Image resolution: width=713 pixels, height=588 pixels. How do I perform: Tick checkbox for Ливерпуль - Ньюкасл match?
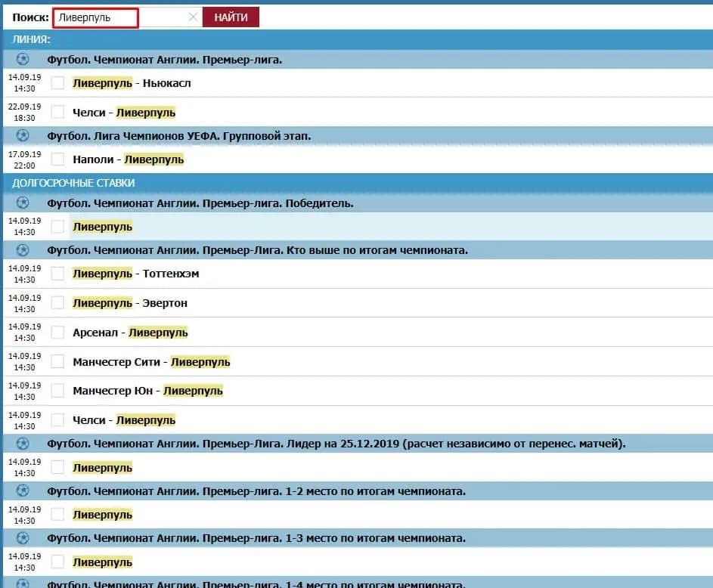(x=57, y=82)
